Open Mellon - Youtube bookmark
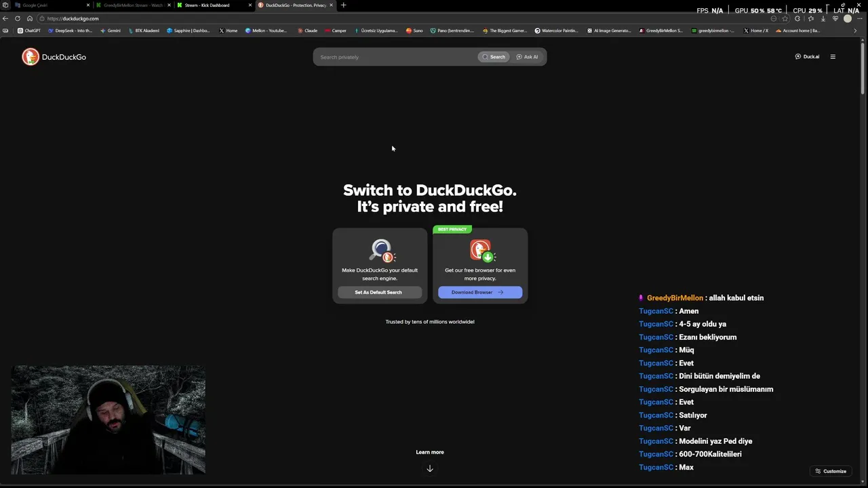The height and width of the screenshot is (488, 868). click(266, 30)
